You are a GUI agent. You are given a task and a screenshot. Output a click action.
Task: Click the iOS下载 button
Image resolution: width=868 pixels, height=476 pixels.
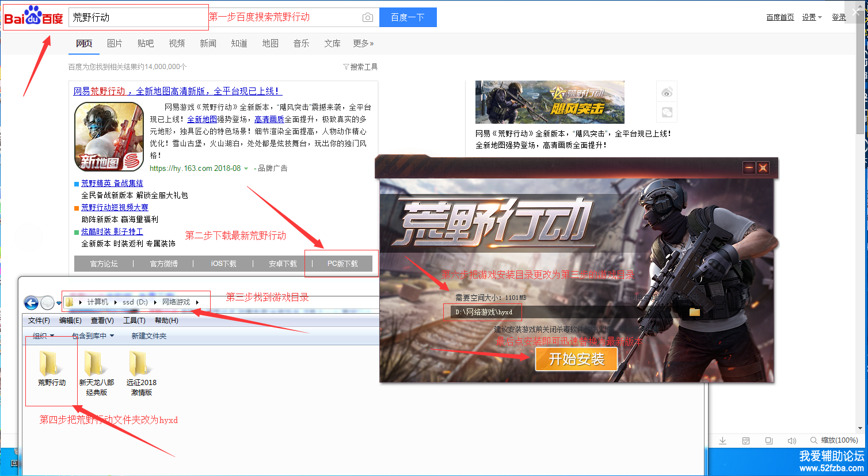click(x=223, y=264)
